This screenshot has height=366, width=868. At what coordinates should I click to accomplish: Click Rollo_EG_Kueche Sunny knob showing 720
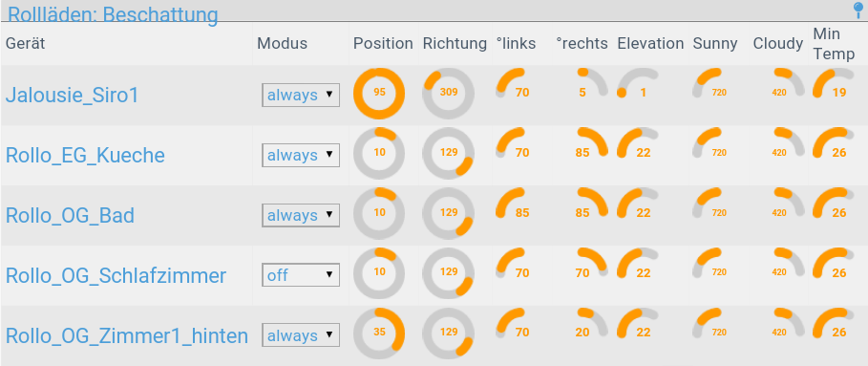click(x=709, y=143)
